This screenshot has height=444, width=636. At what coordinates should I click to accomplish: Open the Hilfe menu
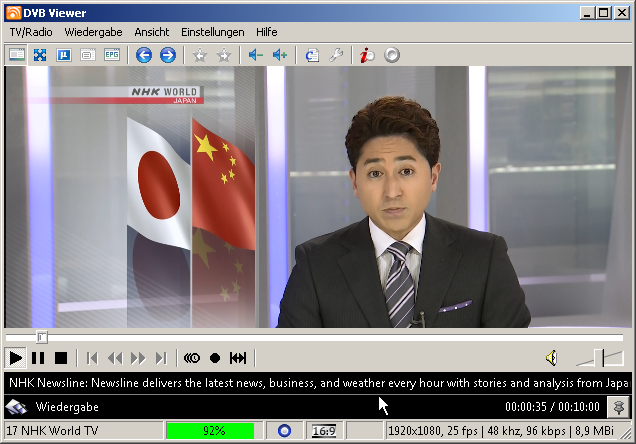click(266, 32)
